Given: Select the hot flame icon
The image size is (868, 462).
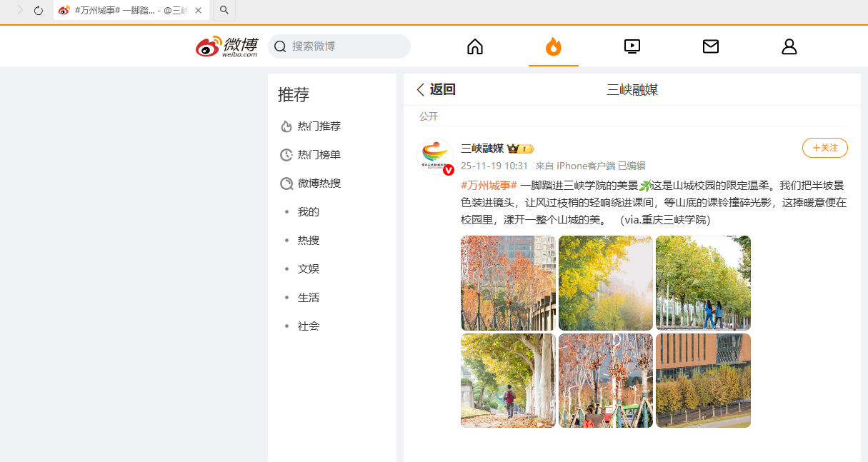Looking at the screenshot, I should point(554,46).
